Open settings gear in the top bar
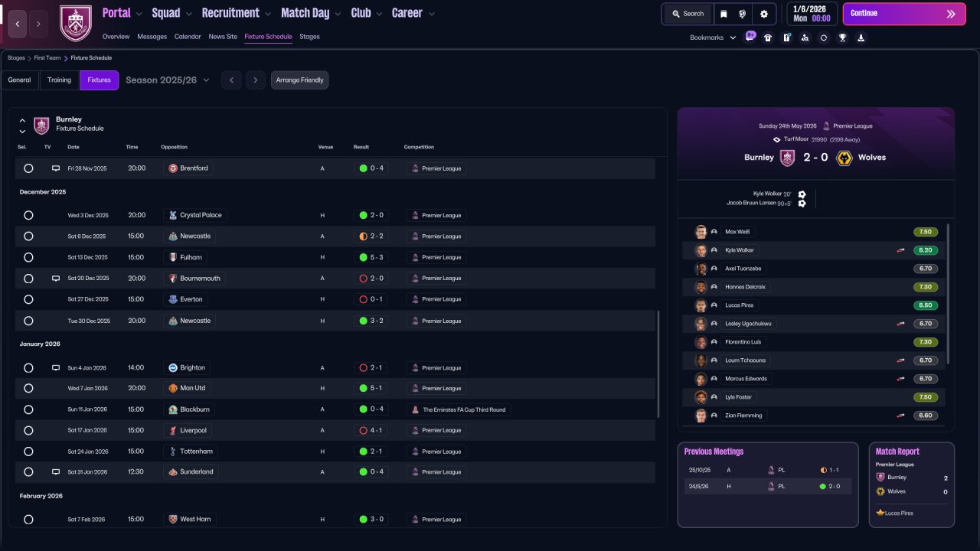The image size is (980, 551). (x=763, y=14)
